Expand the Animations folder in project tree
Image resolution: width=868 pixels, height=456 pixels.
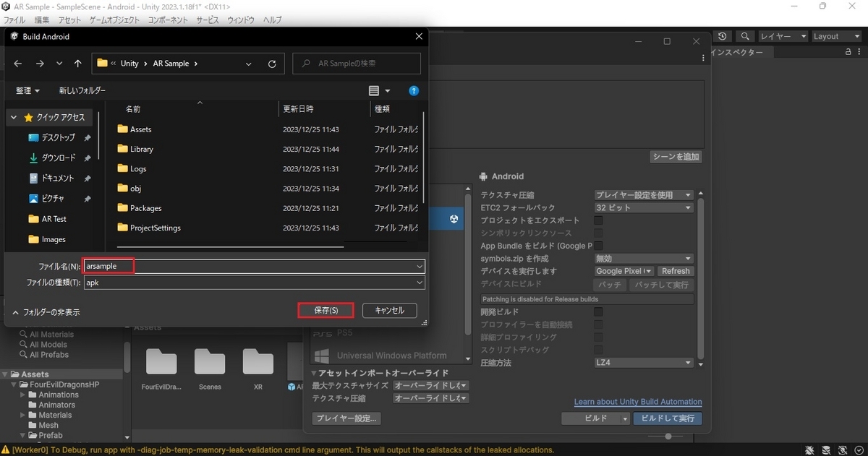pos(22,395)
